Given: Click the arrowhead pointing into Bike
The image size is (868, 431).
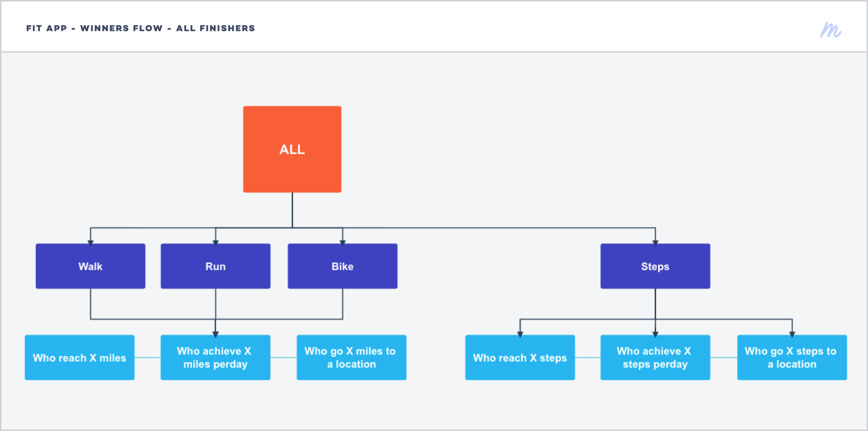Looking at the screenshot, I should point(343,242).
